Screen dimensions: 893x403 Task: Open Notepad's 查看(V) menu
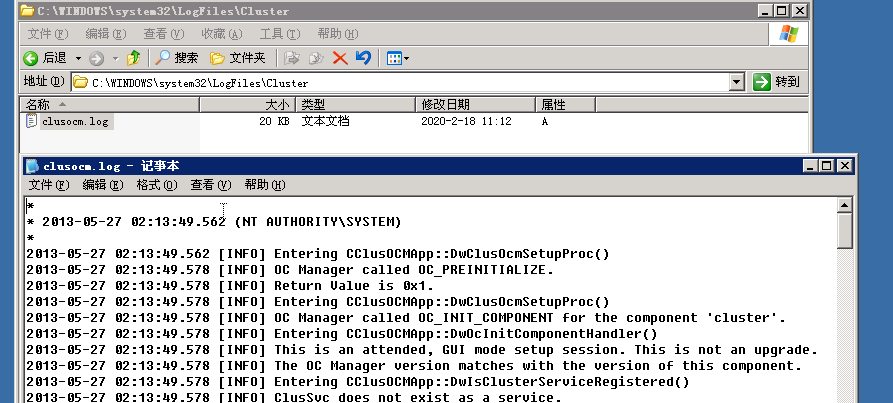click(x=211, y=185)
